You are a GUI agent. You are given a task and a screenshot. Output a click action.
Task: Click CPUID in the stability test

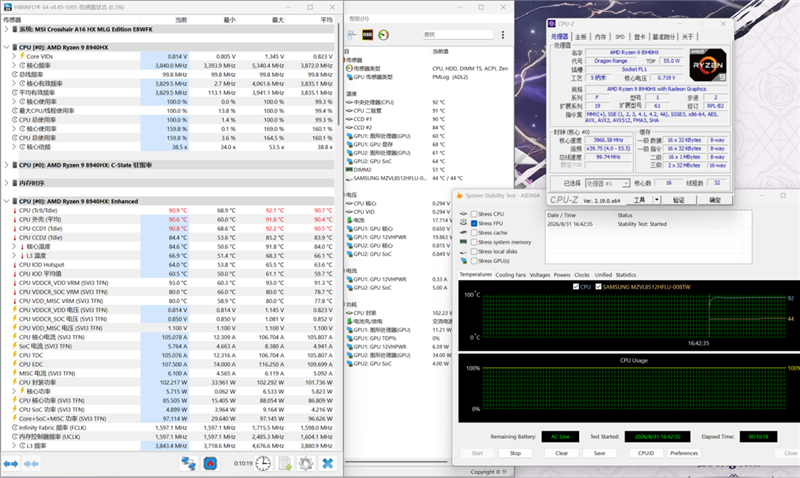[646, 453]
